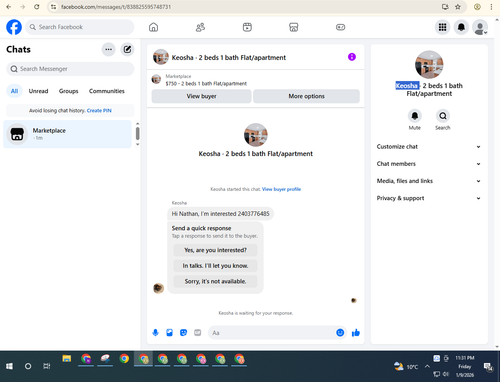This screenshot has width=500, height=382.
Task: Open the Notifications bell in header
Action: (x=461, y=27)
